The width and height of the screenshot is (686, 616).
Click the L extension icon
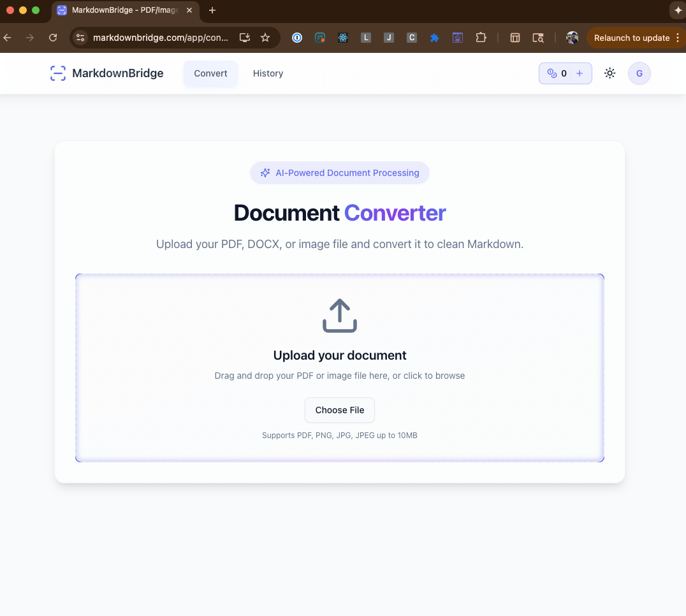coord(366,38)
